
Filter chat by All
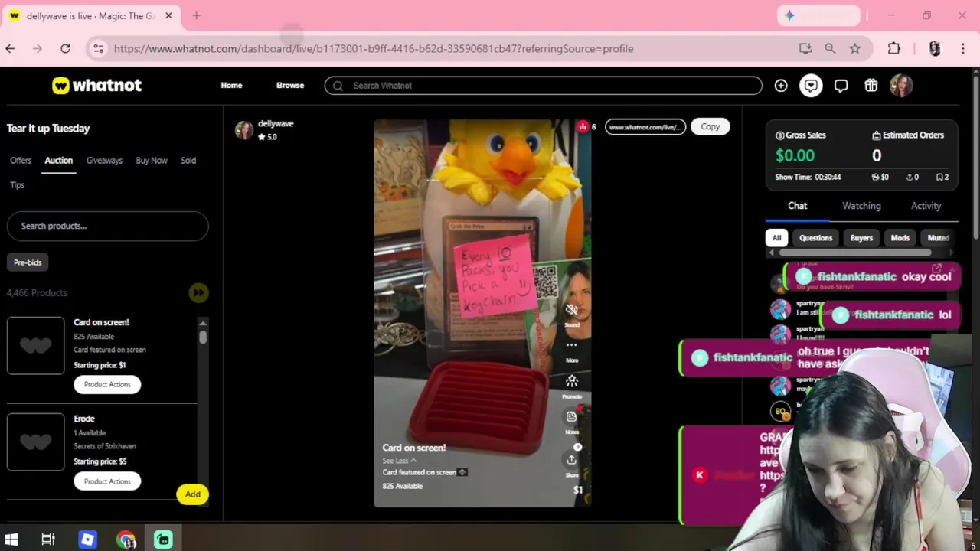(x=776, y=238)
